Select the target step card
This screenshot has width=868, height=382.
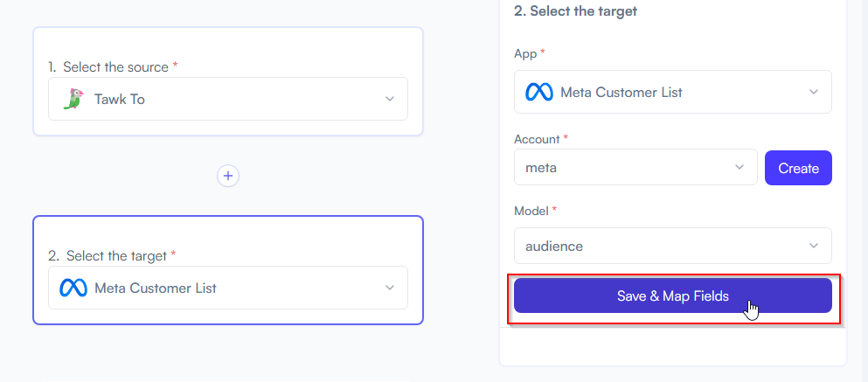coord(228,270)
